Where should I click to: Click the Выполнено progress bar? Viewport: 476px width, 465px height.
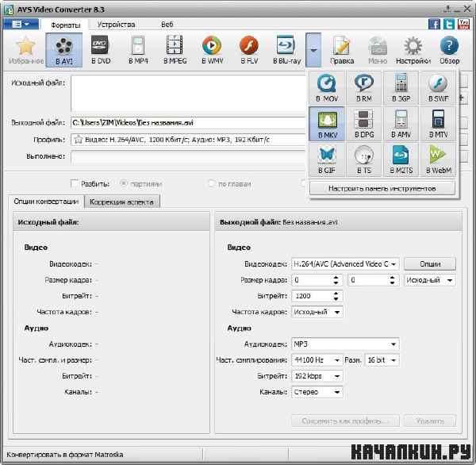(x=189, y=157)
